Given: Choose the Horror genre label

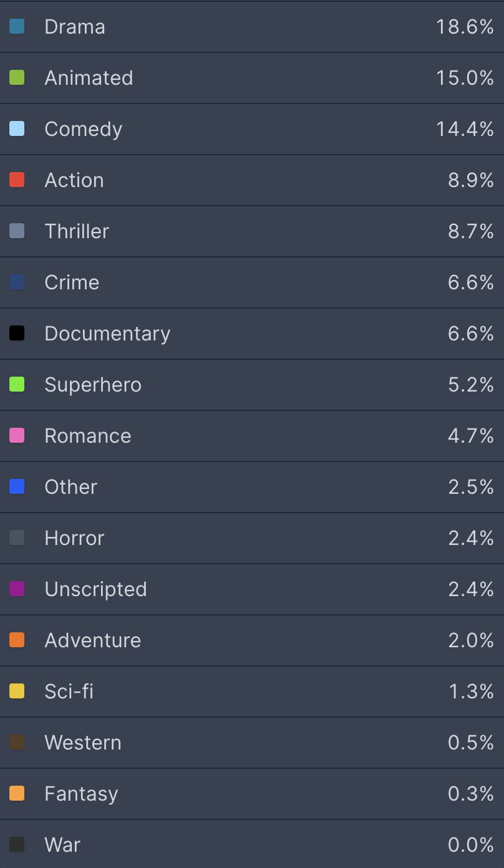Looking at the screenshot, I should [74, 538].
